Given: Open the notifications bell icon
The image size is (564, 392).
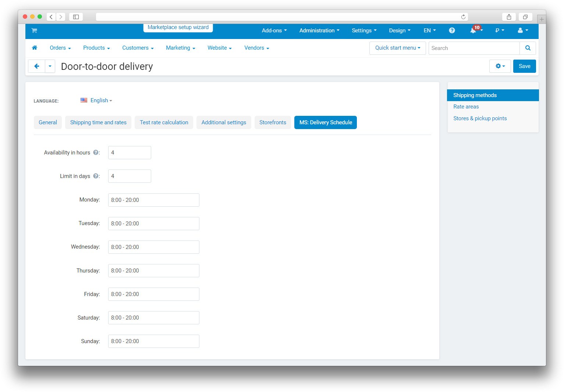Looking at the screenshot, I should (x=473, y=31).
